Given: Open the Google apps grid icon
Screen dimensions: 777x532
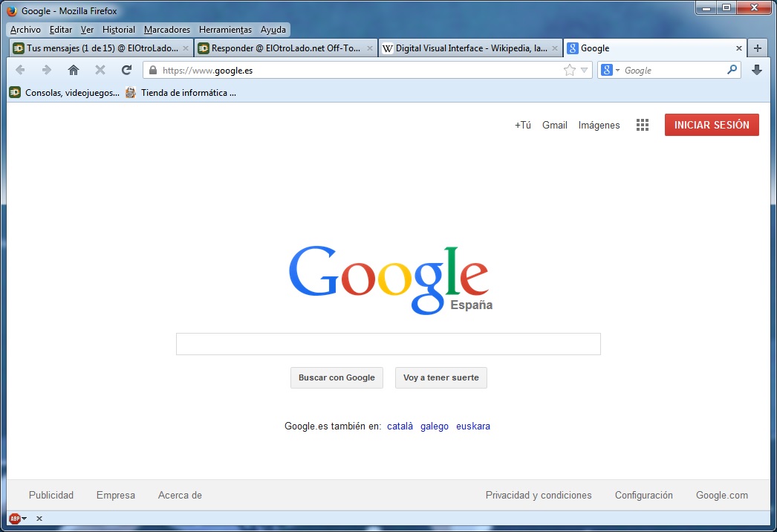Looking at the screenshot, I should tap(643, 125).
